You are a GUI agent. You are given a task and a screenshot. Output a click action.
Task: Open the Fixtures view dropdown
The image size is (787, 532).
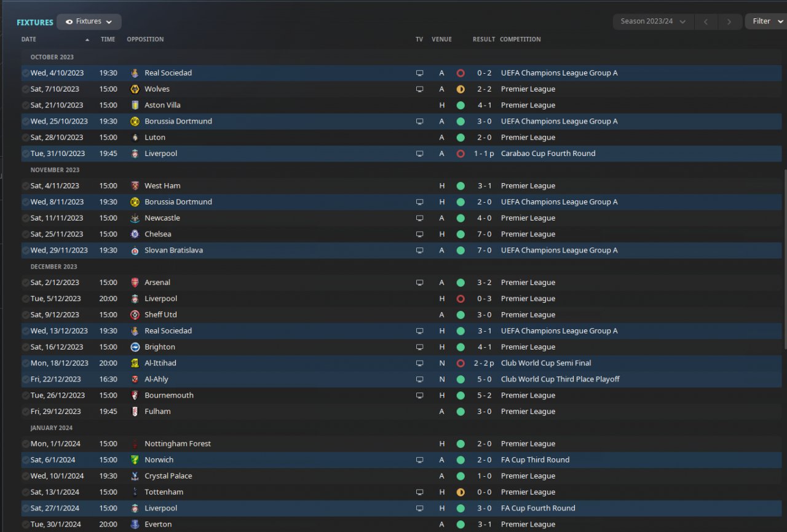pos(89,22)
